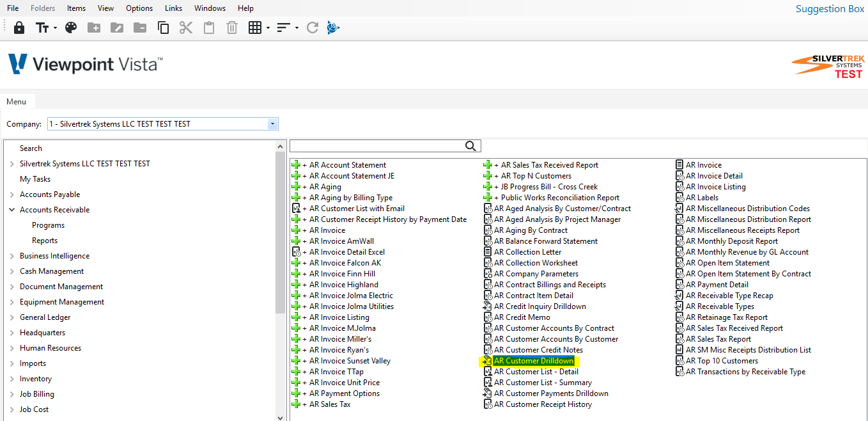Open the Help menu
The height and width of the screenshot is (421, 868).
(x=245, y=8)
